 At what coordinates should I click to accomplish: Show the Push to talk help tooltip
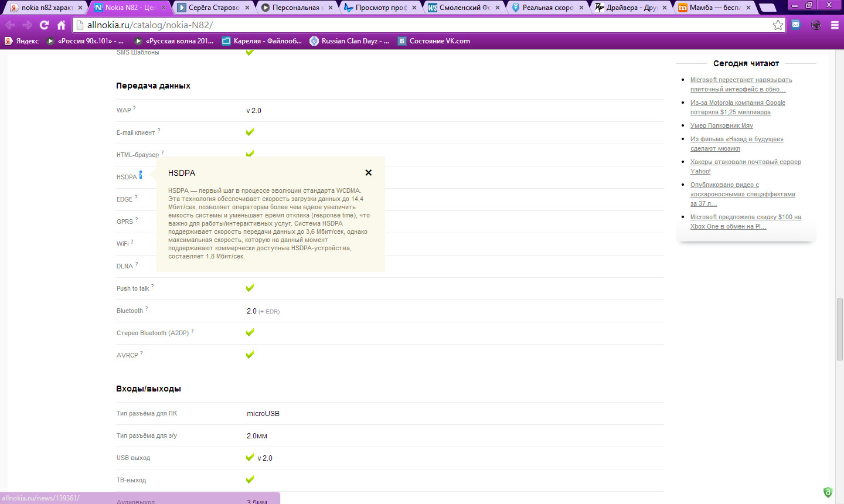coord(152,286)
